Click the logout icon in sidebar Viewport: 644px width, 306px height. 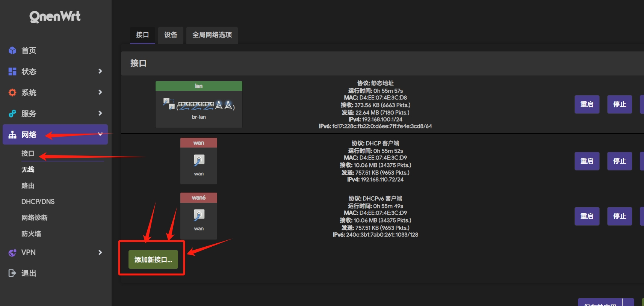[12, 273]
